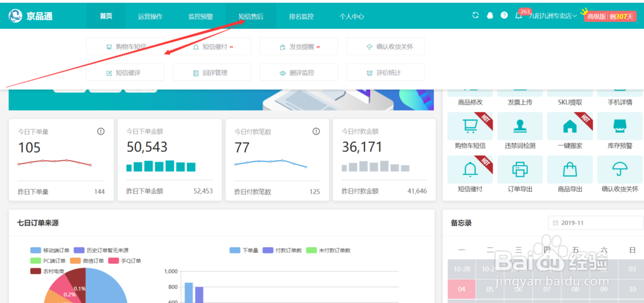Click the 50,543 order amount value
Image resolution: width=644 pixels, height=303 pixels.
tap(147, 147)
